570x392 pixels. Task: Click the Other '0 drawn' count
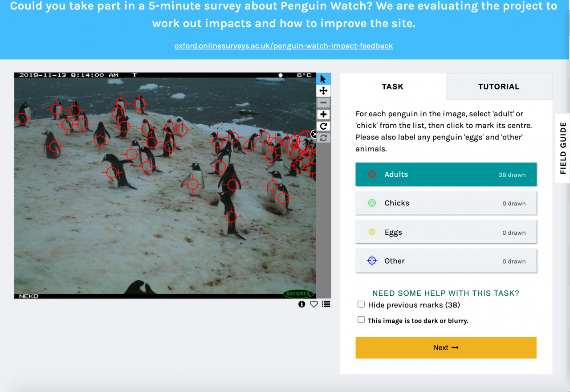coord(514,261)
